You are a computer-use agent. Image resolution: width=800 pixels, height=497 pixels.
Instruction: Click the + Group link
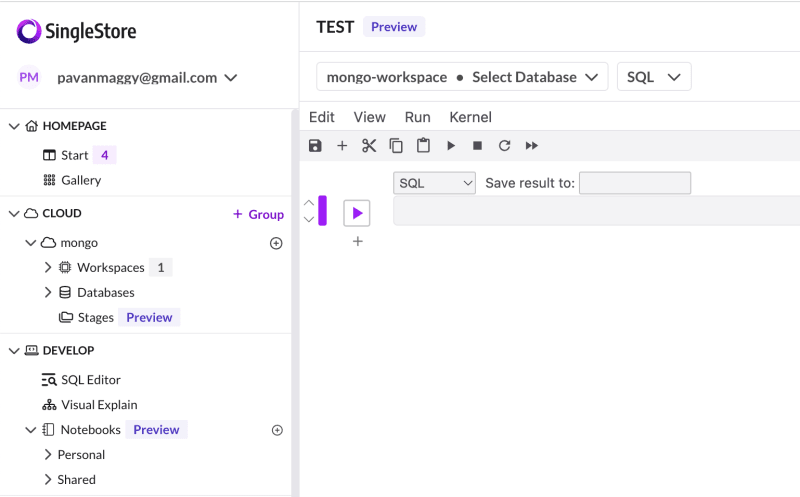click(x=258, y=214)
